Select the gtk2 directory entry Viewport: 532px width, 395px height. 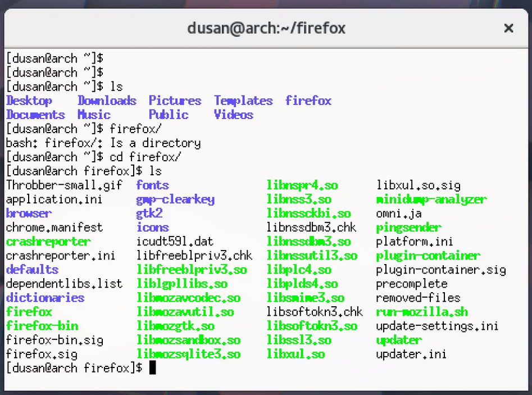(149, 214)
